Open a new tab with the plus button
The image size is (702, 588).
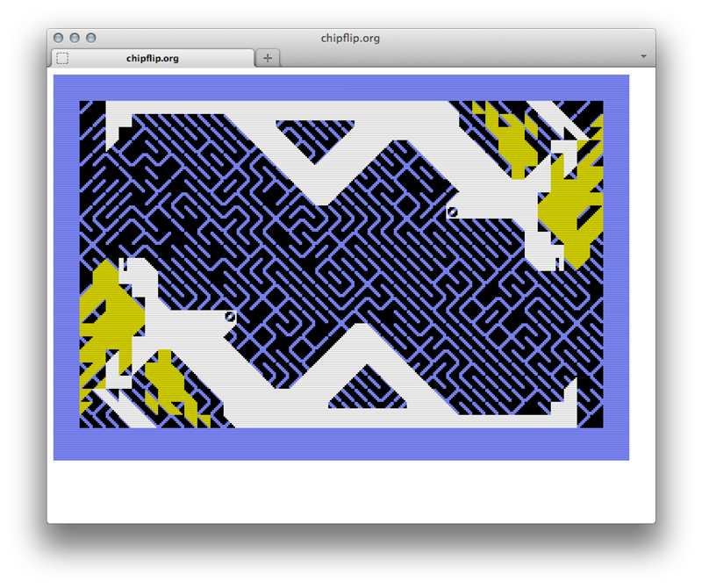coord(268,58)
